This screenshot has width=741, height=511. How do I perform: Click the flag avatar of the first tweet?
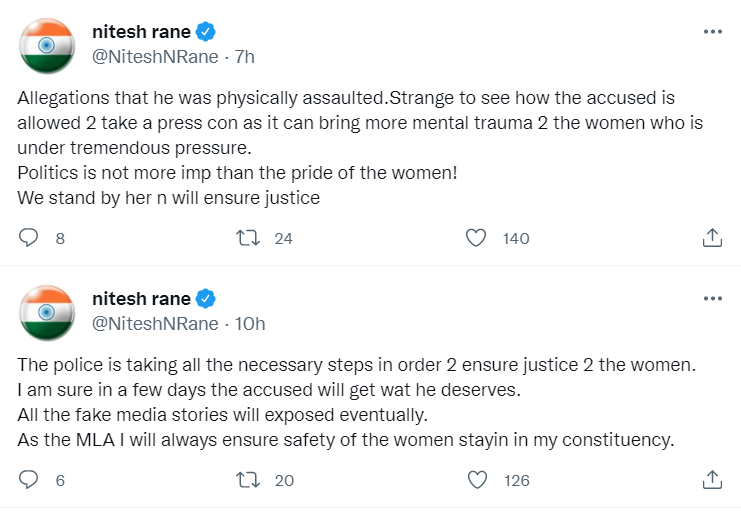coord(47,44)
